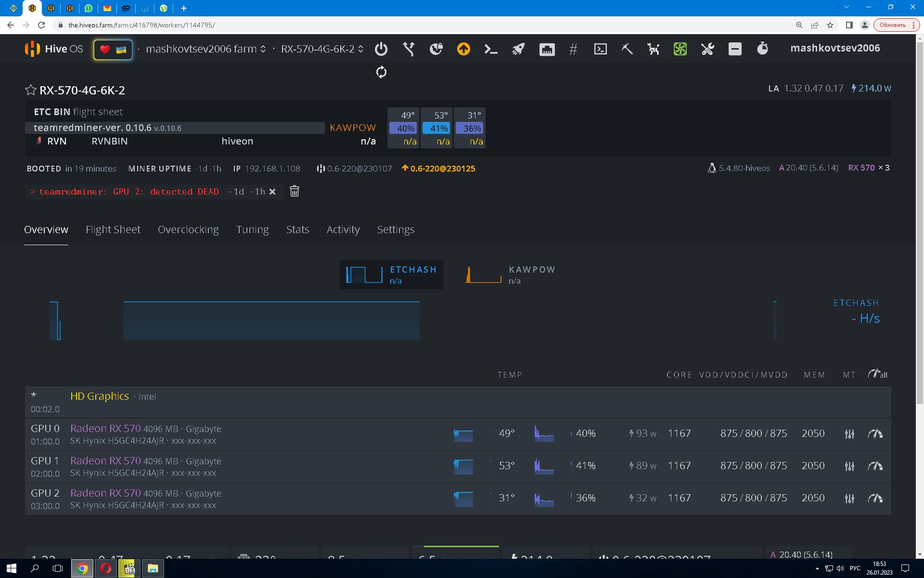924x578 pixels.
Task: Open overclocking sliders icon for GPU 1
Action: pyautogui.click(x=849, y=466)
